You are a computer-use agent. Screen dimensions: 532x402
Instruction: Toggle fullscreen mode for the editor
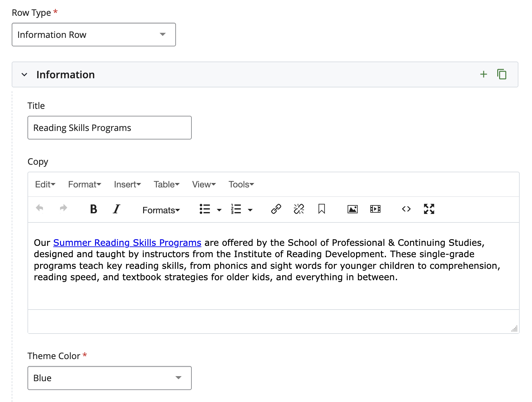click(x=429, y=209)
